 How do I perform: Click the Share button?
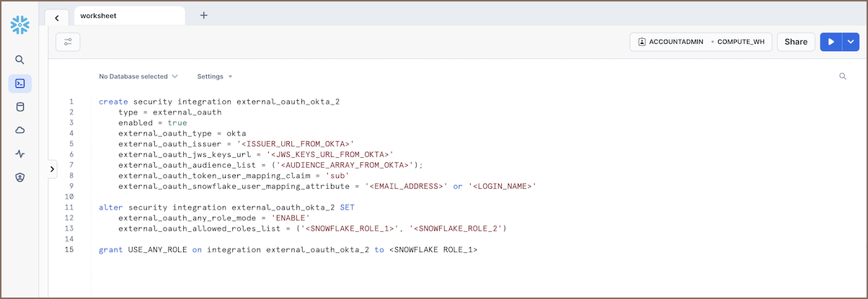795,42
